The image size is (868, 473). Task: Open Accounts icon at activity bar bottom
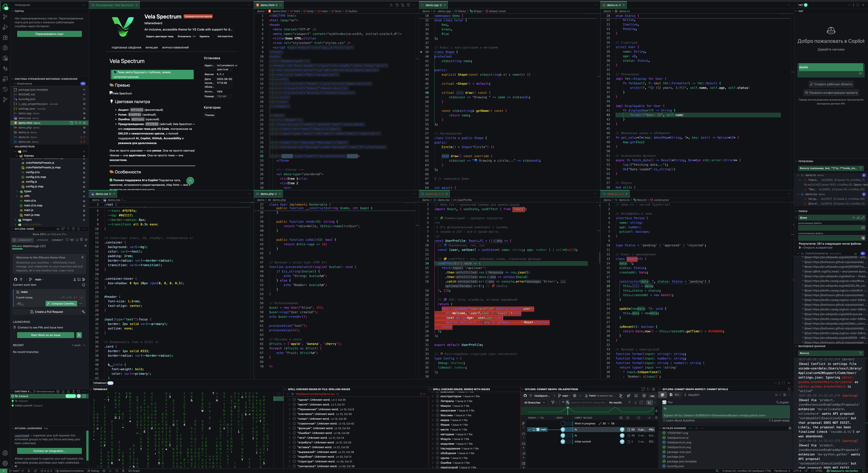(5, 453)
